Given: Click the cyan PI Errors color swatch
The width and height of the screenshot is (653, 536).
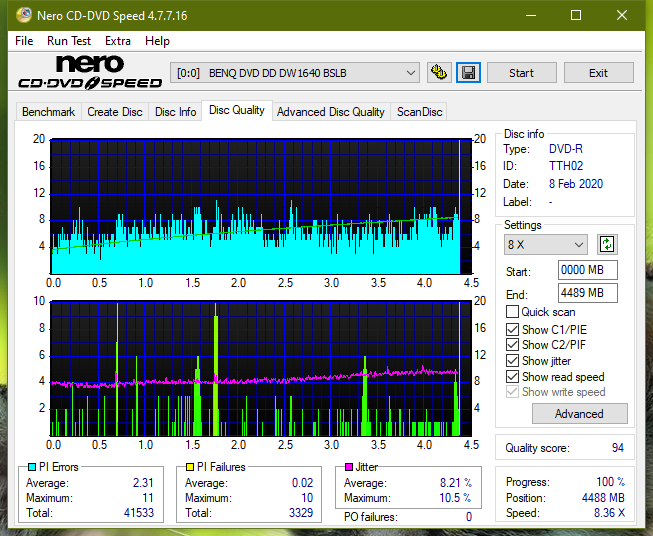Looking at the screenshot, I should coord(32,467).
